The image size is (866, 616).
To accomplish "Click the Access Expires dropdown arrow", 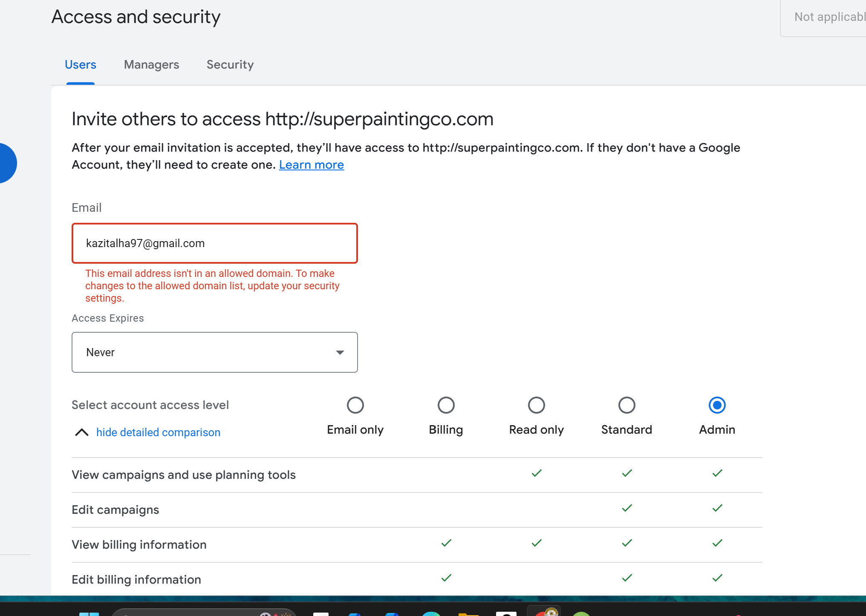I will click(340, 352).
